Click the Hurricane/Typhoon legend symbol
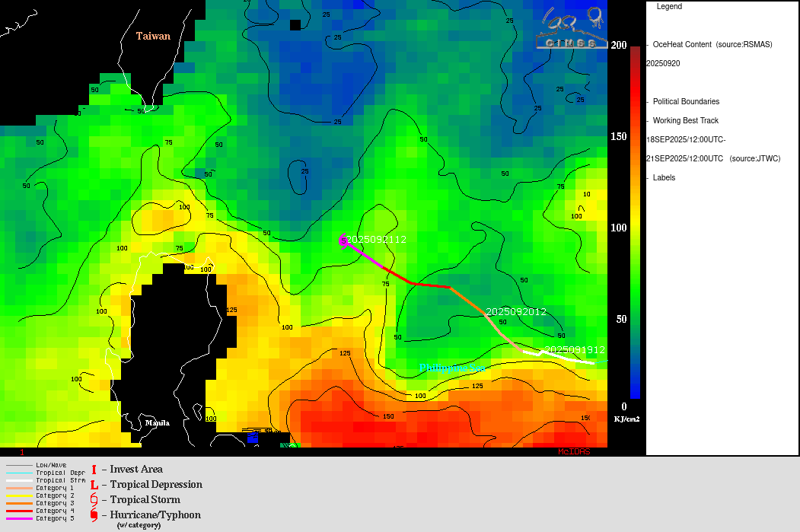This screenshot has width=800, height=532. (x=94, y=515)
